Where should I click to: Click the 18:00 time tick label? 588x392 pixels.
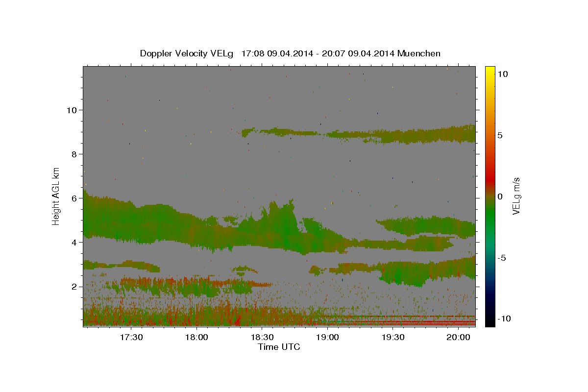pos(196,337)
